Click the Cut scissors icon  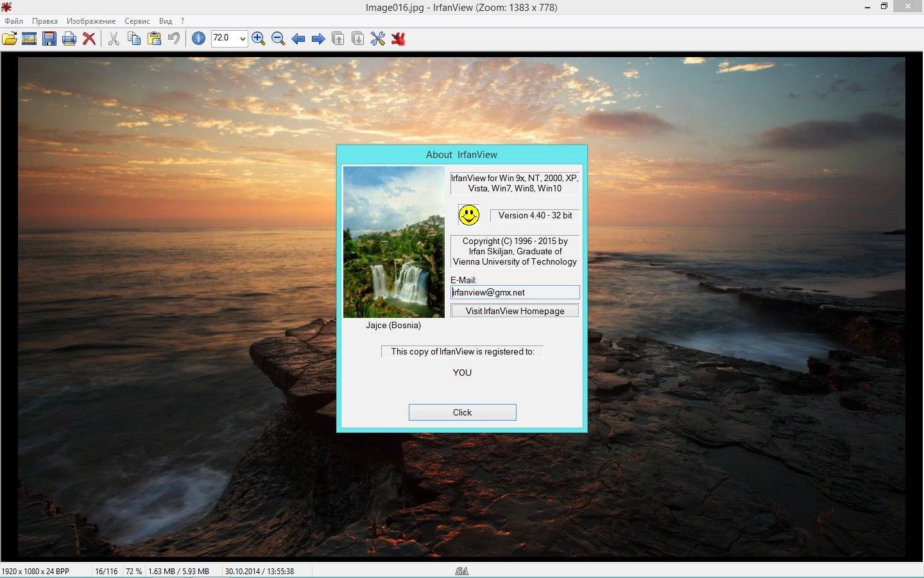(114, 39)
